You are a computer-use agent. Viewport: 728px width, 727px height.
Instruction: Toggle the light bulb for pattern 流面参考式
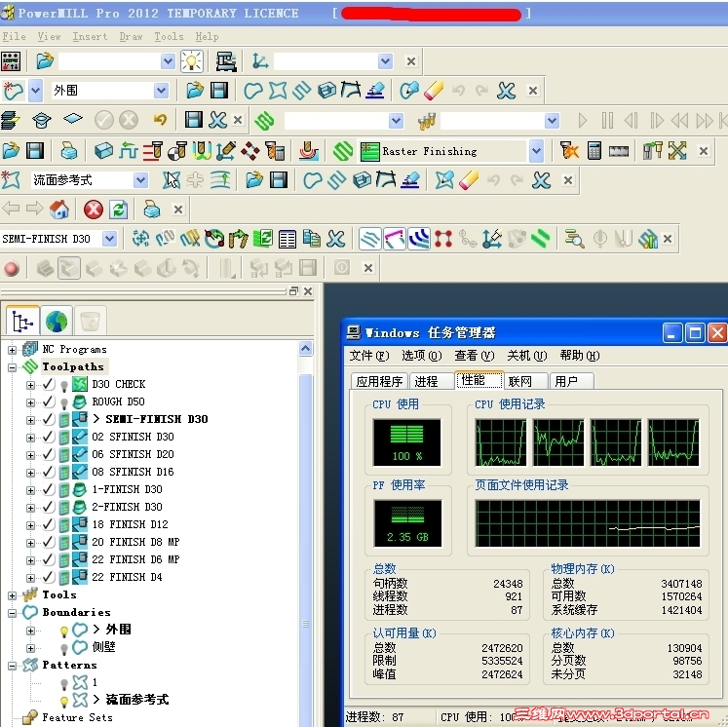point(64,701)
